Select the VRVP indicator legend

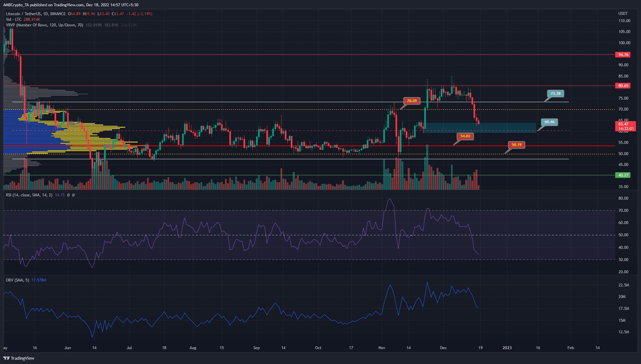pos(44,25)
